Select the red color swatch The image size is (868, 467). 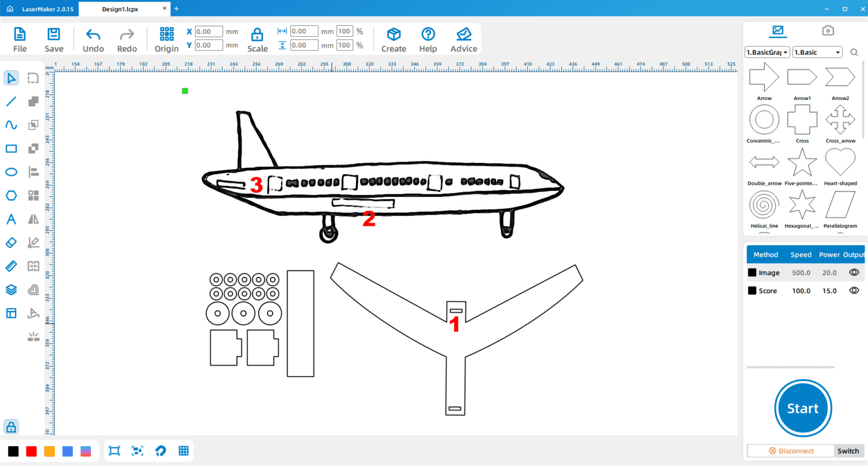pos(31,451)
